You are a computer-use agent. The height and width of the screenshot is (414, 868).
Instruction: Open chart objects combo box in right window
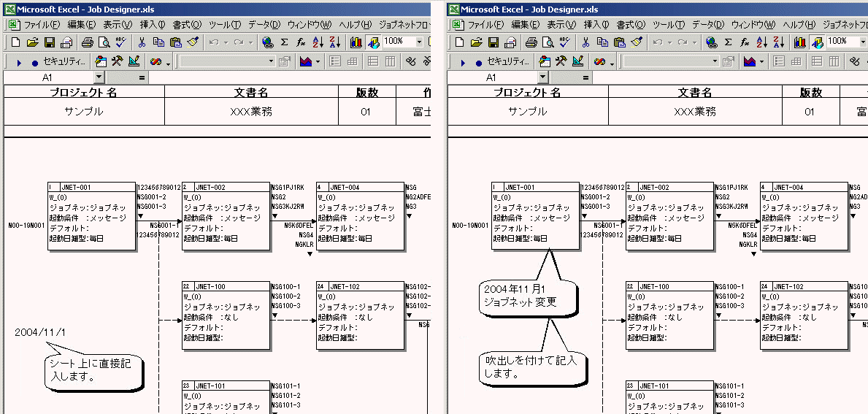(672, 61)
